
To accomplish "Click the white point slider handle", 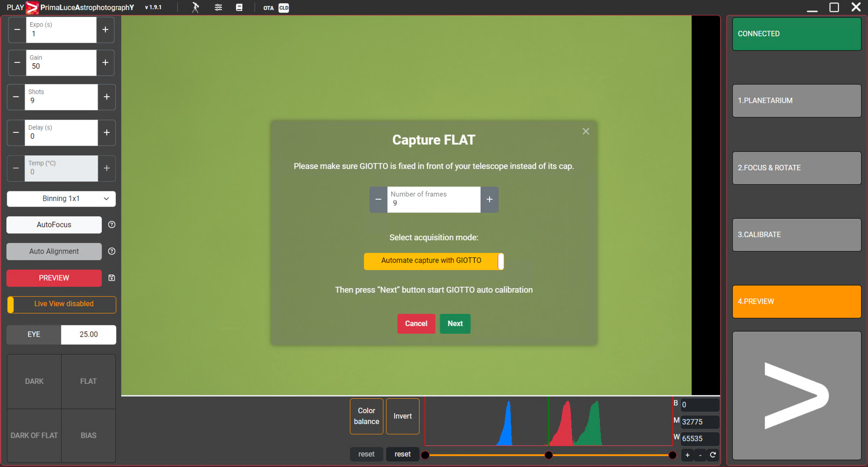I will (673, 455).
